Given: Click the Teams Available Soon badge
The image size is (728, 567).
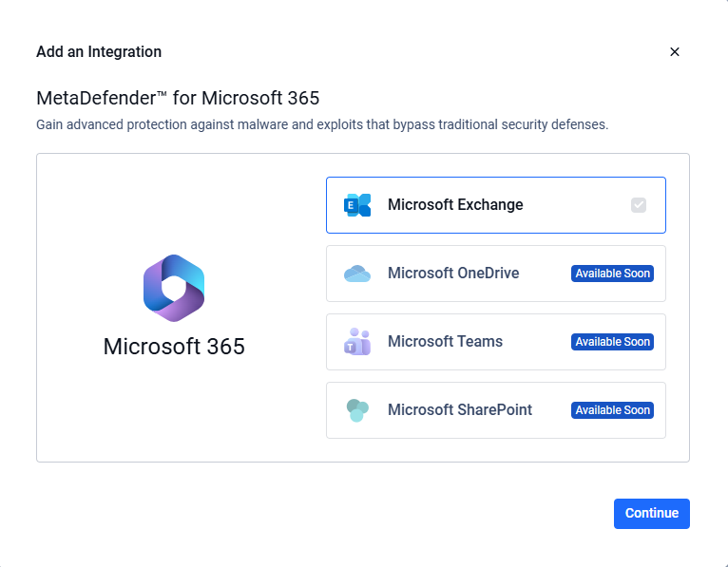Looking at the screenshot, I should pos(612,342).
